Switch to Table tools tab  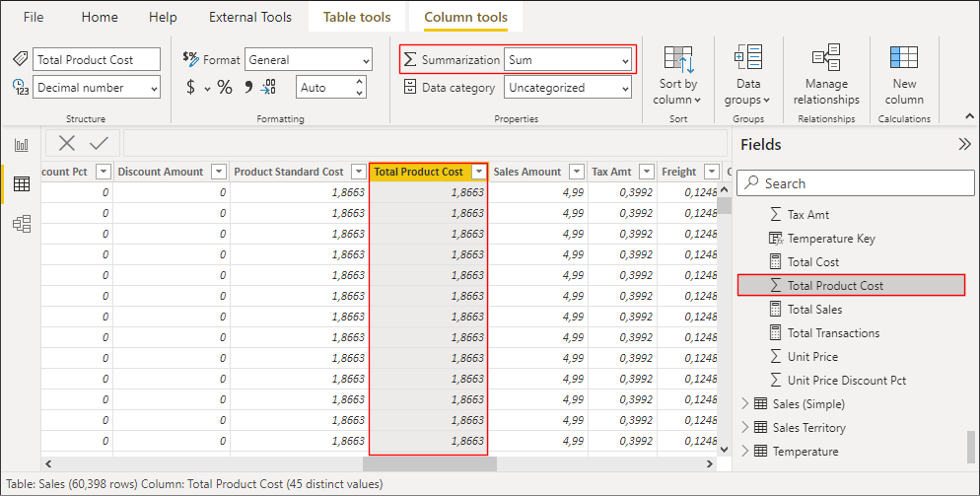point(357,17)
